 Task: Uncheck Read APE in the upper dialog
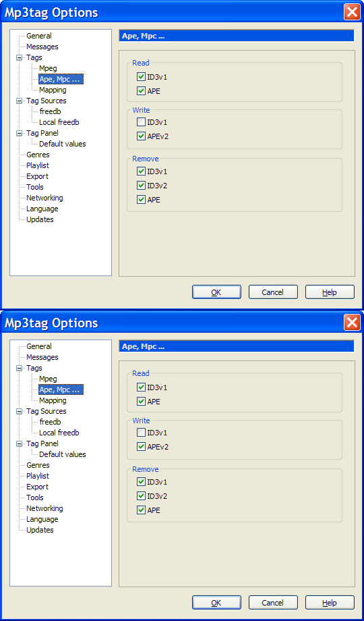pos(142,91)
